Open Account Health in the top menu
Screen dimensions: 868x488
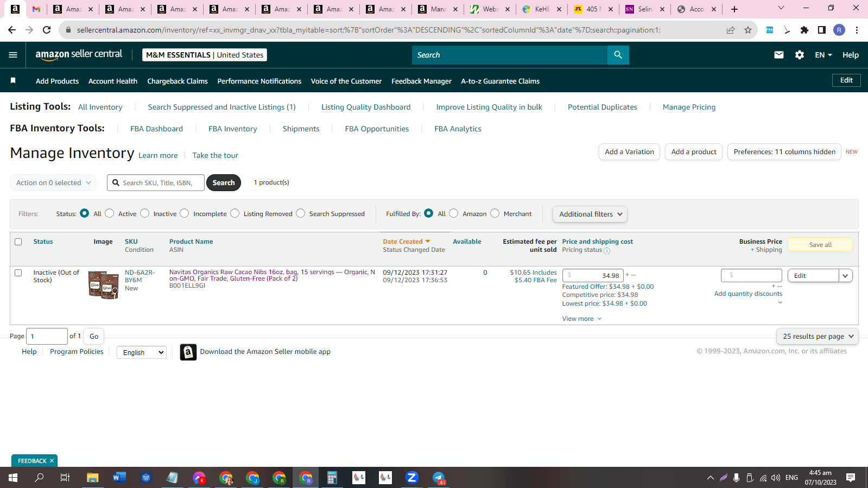(x=113, y=81)
